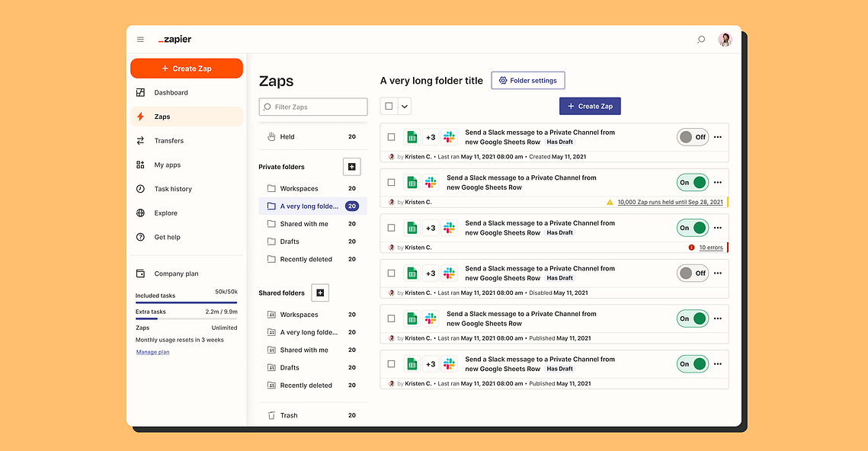Turn on the zap Created May 11, 2021
This screenshot has width=868, height=451.
693,137
